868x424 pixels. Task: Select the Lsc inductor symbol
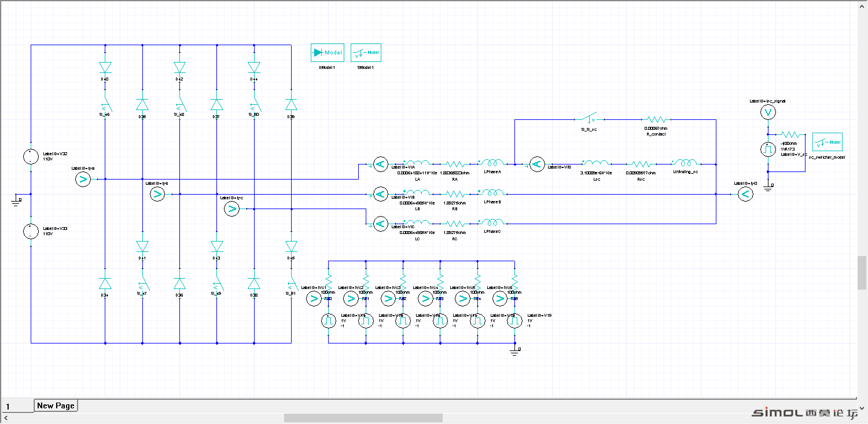[x=595, y=163]
